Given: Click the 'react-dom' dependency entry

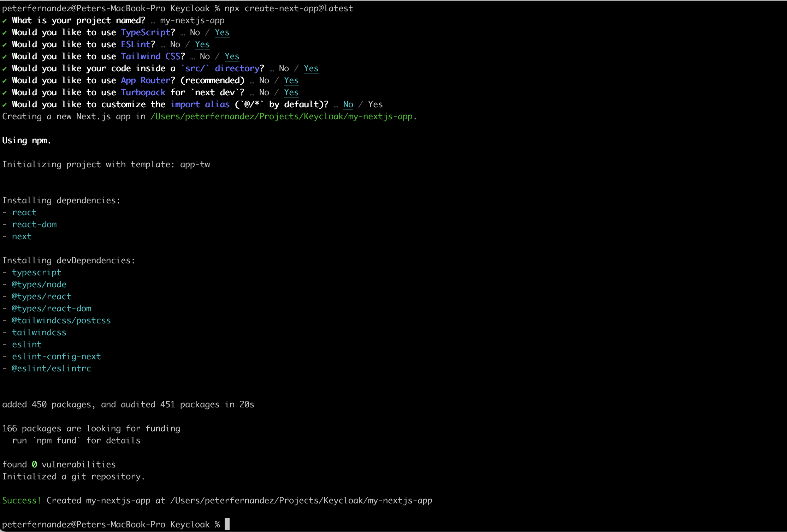Looking at the screenshot, I should [x=34, y=225].
